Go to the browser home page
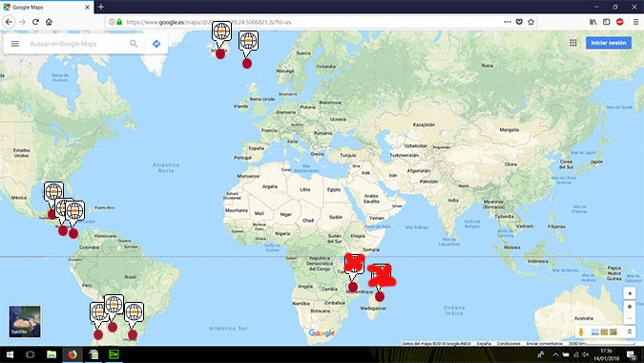The image size is (644, 363). pyautogui.click(x=49, y=22)
